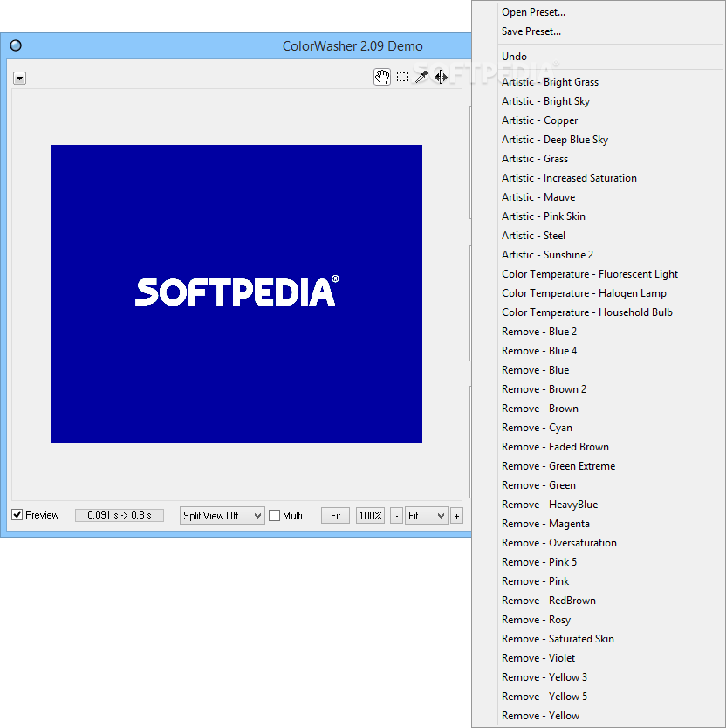Choose Artistic - Mauve preset
This screenshot has width=726, height=728.
[x=598, y=197]
